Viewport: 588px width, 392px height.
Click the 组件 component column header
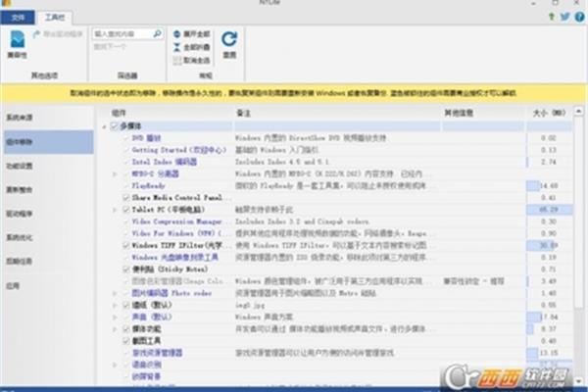pyautogui.click(x=119, y=113)
